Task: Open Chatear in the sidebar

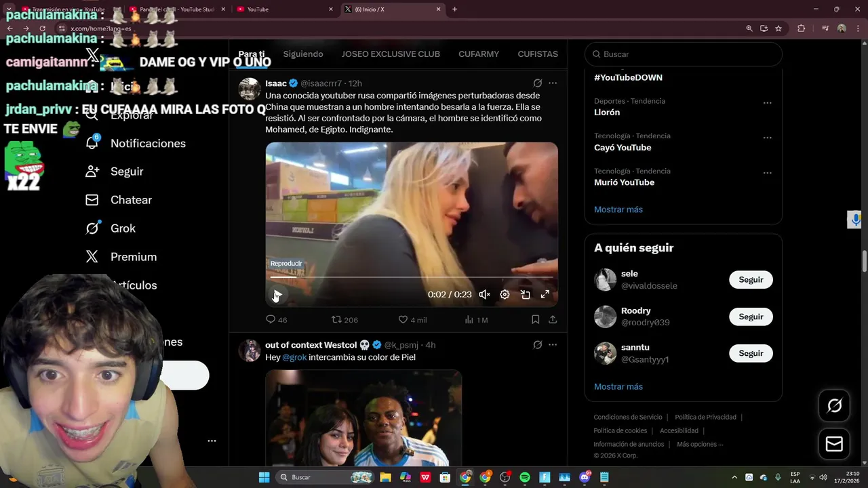Action: coord(119,200)
